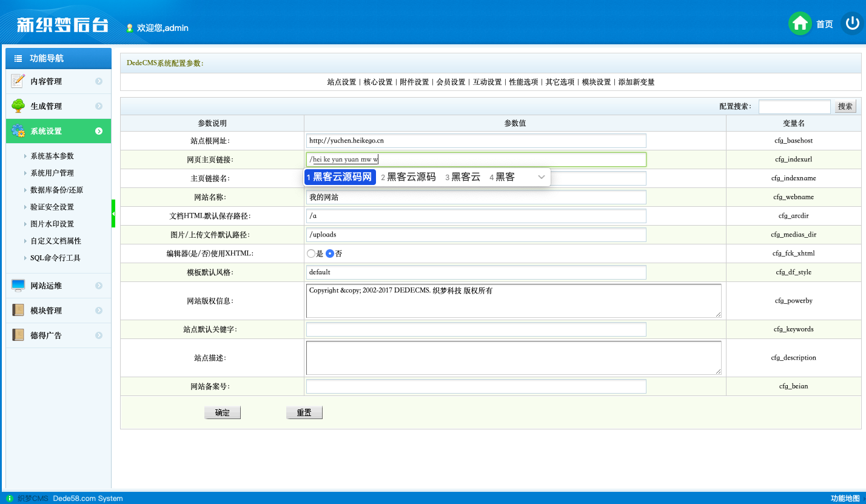Open the 附件设置 tab

(414, 82)
